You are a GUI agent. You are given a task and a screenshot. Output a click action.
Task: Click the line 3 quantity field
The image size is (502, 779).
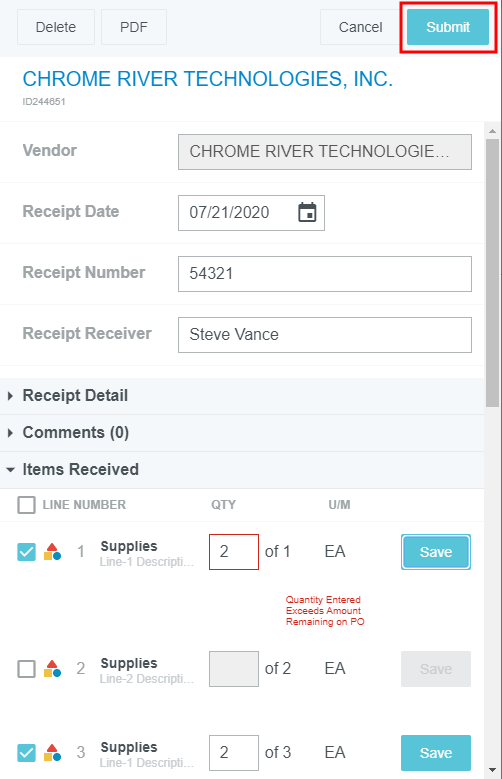pyautogui.click(x=234, y=753)
